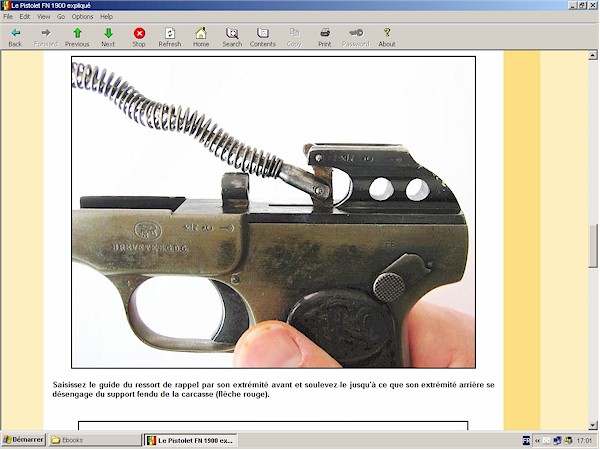Image resolution: width=600 pixels, height=450 pixels.
Task: Click the window title bar app icon
Action: click(6, 5)
